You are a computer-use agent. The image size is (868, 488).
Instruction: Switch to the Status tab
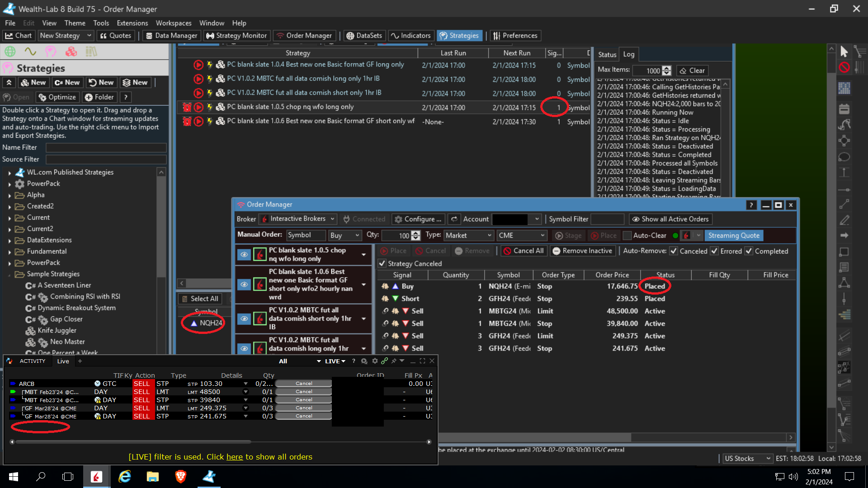607,55
